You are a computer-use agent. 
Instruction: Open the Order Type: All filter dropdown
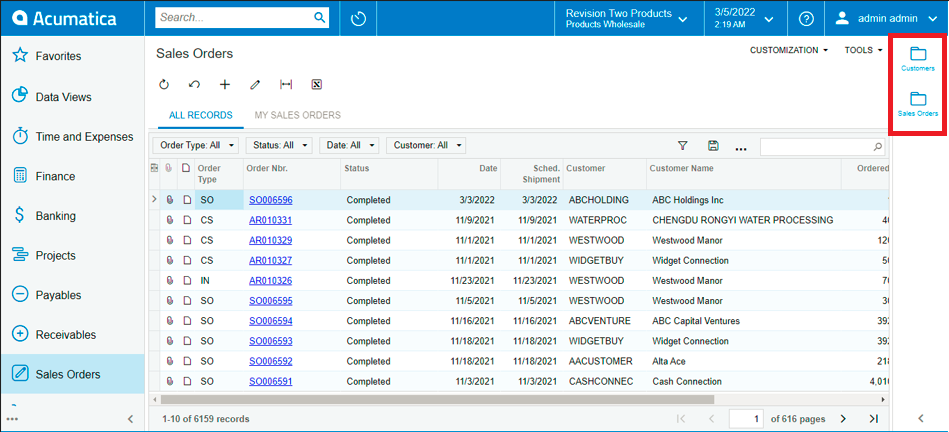point(196,145)
